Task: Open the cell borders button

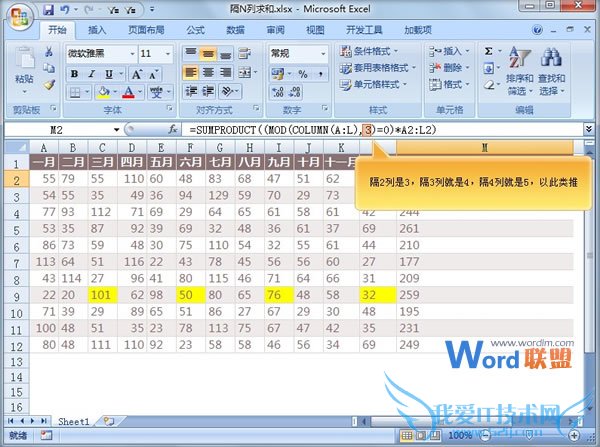Action: (x=75, y=92)
